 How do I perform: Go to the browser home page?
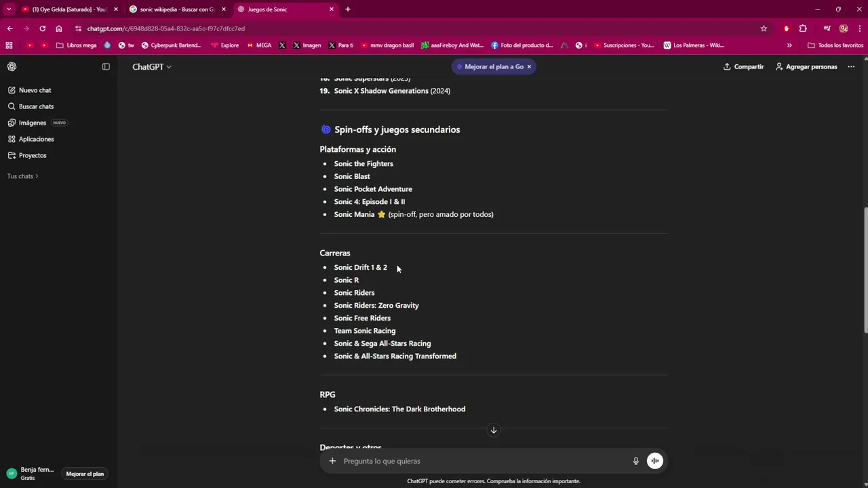coord(59,28)
